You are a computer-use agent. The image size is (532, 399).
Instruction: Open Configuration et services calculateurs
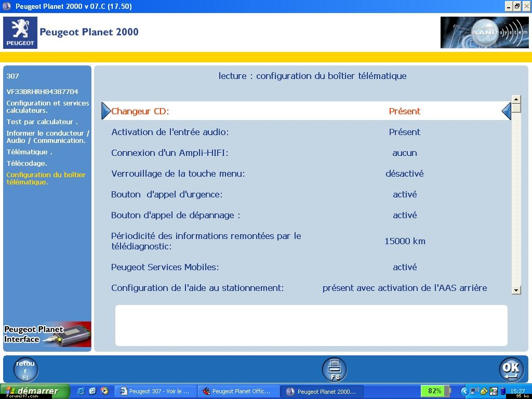[47, 107]
